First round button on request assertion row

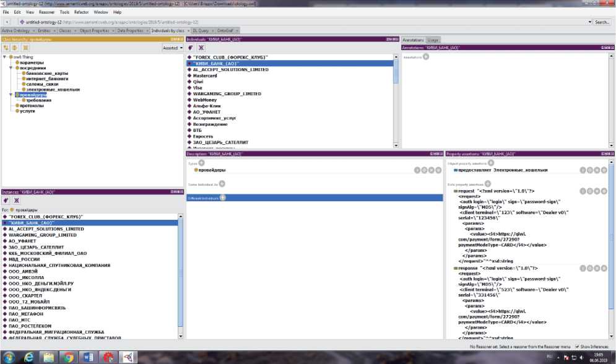[x=583, y=191]
